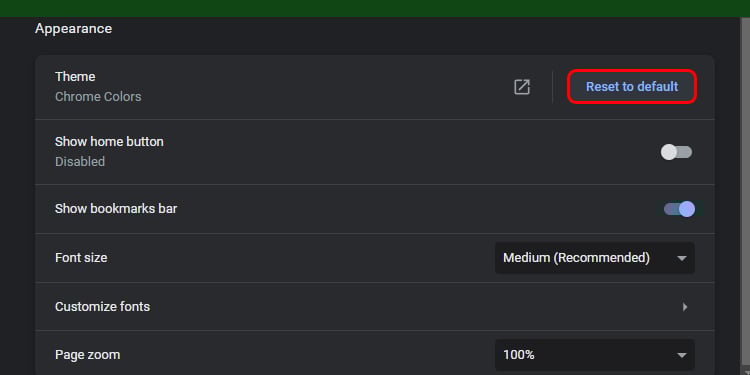Screen dimensions: 750x375
Task: Click the Show home button label
Action: (x=109, y=142)
